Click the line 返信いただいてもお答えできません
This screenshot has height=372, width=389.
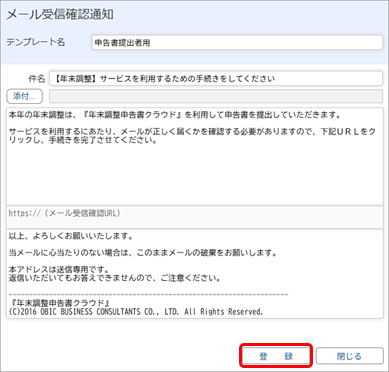tap(115, 278)
